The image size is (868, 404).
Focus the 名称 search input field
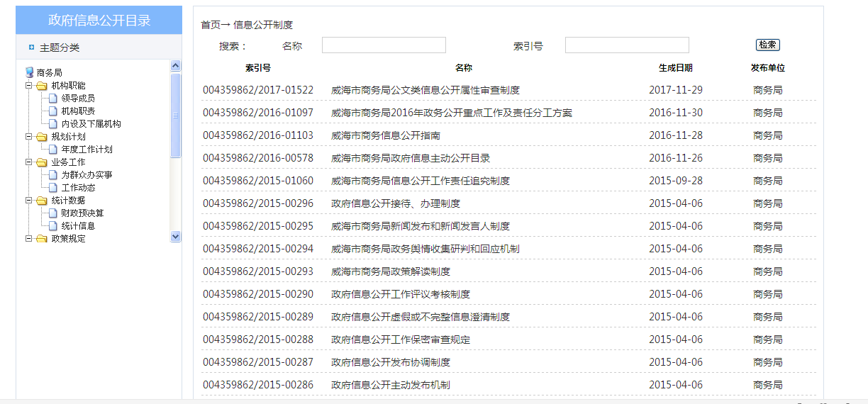pos(384,45)
